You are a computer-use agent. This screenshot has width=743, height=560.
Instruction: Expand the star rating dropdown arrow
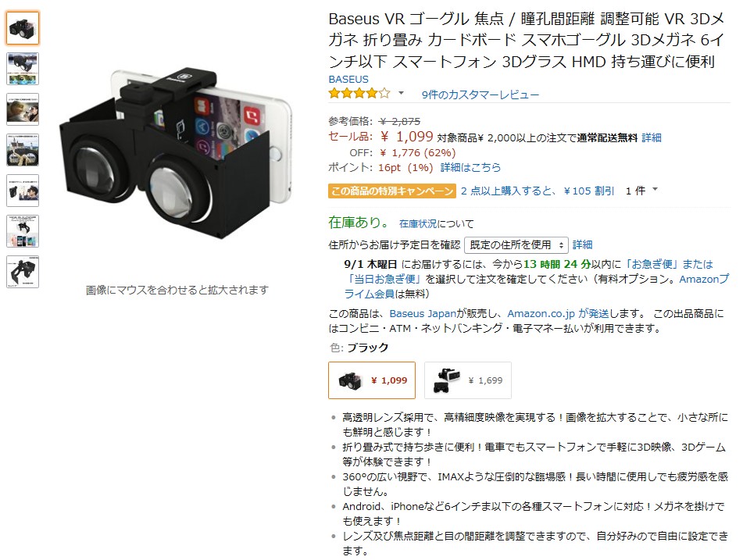coord(401,93)
